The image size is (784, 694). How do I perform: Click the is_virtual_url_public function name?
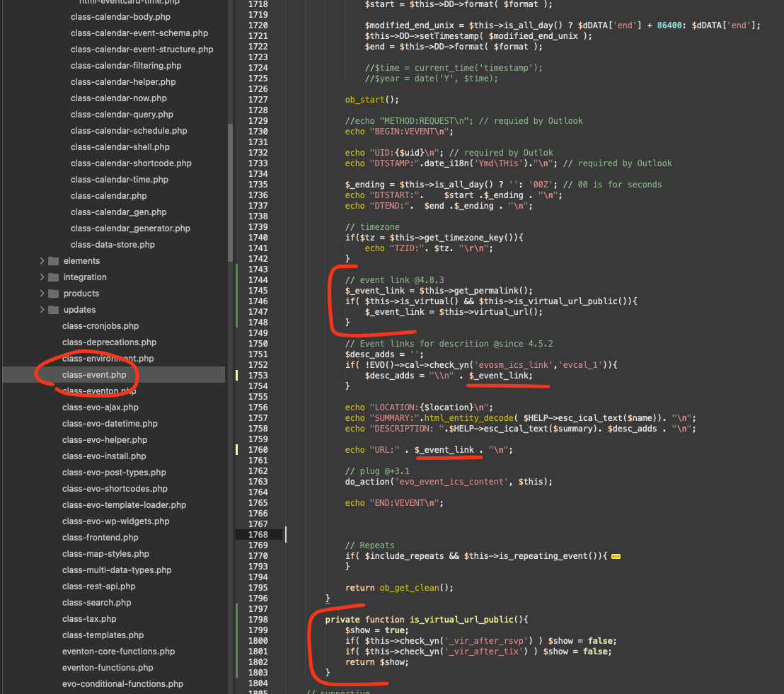pyautogui.click(x=461, y=620)
